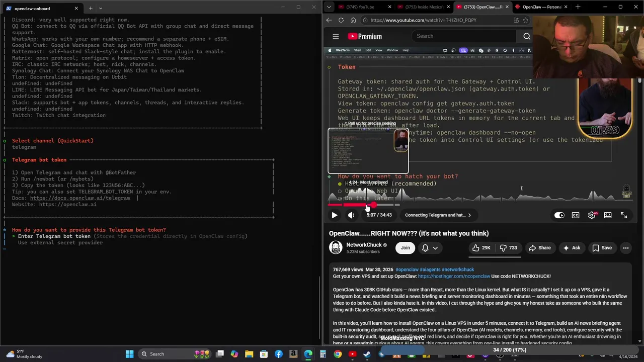644x362 pixels.
Task: Open the Windows Start menu
Action: click(129, 354)
